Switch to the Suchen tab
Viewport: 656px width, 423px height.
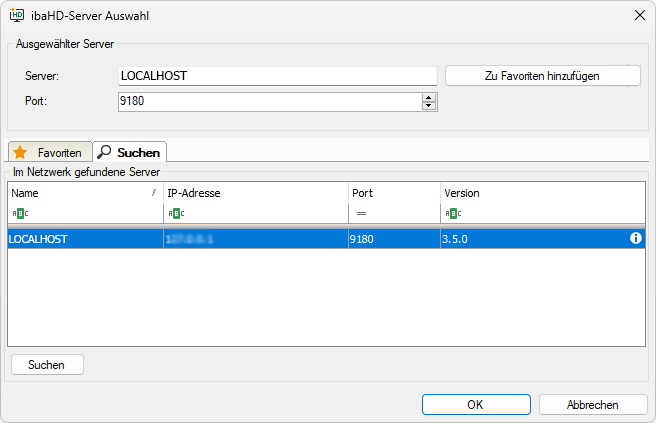point(130,152)
